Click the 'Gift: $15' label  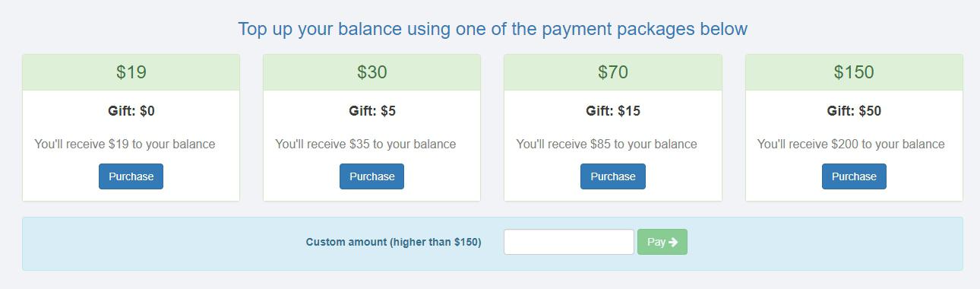[613, 111]
